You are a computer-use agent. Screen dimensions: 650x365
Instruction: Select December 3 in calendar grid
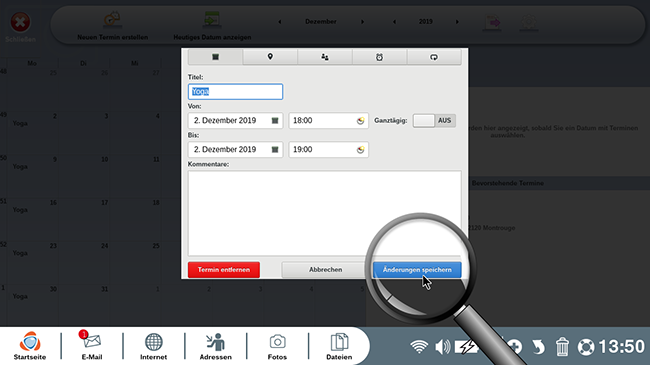(x=84, y=133)
